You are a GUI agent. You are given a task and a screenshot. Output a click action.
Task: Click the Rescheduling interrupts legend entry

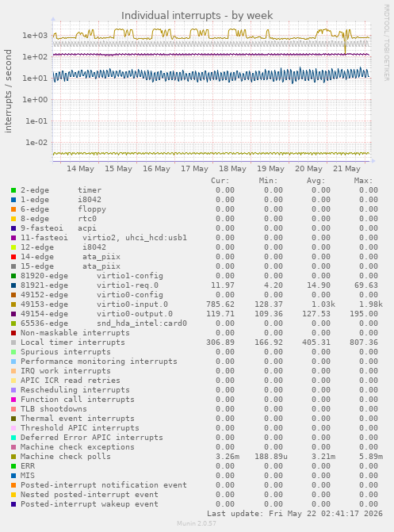tap(75, 390)
